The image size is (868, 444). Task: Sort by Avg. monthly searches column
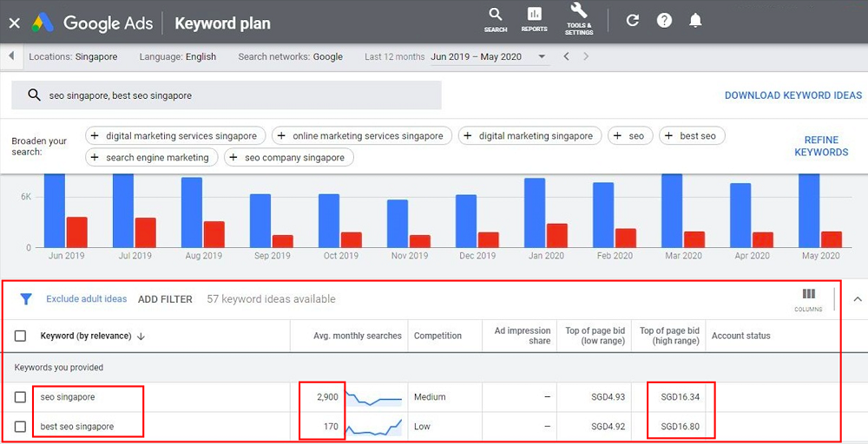pos(358,336)
